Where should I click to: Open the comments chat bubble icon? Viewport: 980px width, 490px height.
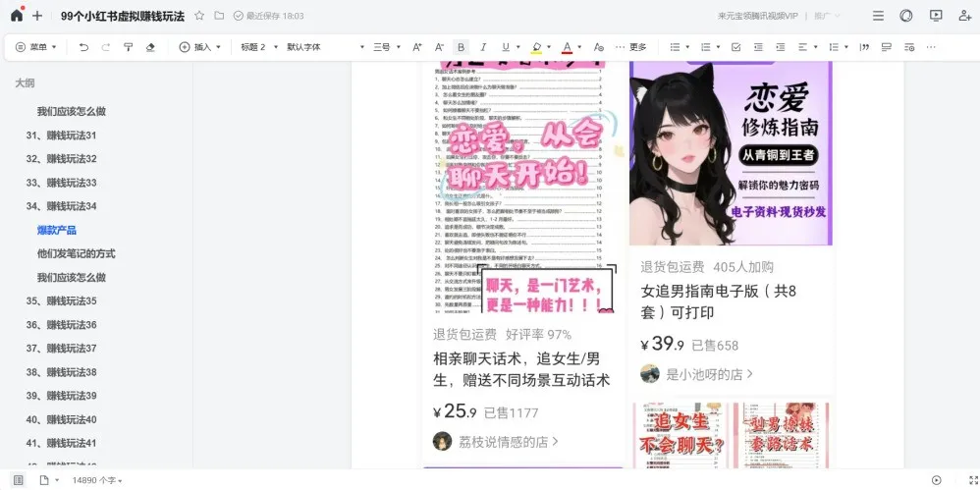tap(906, 16)
